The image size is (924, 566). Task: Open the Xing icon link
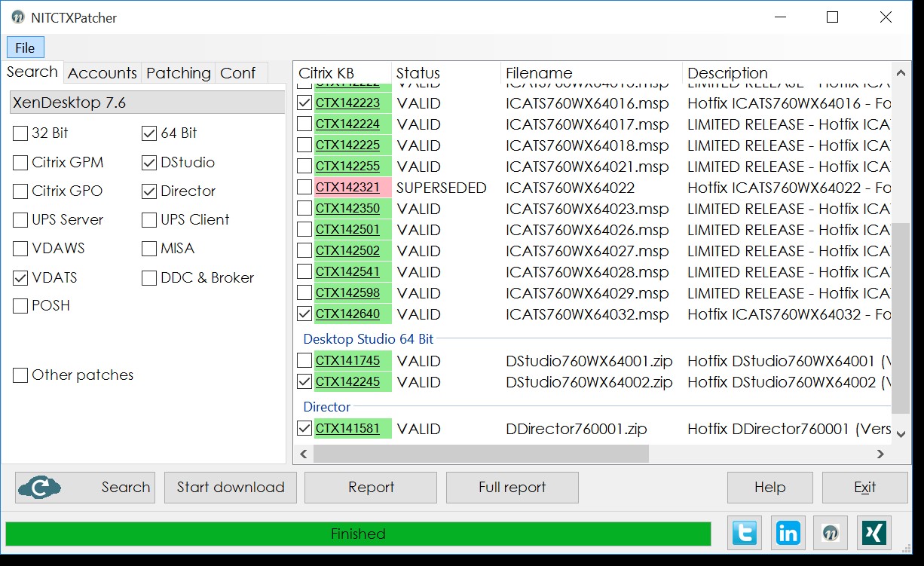pos(876,533)
